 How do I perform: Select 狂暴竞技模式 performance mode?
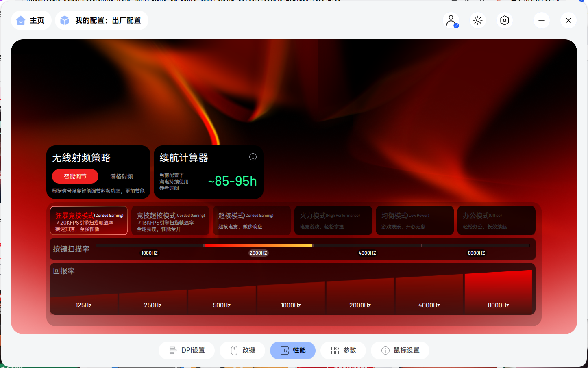(x=89, y=221)
